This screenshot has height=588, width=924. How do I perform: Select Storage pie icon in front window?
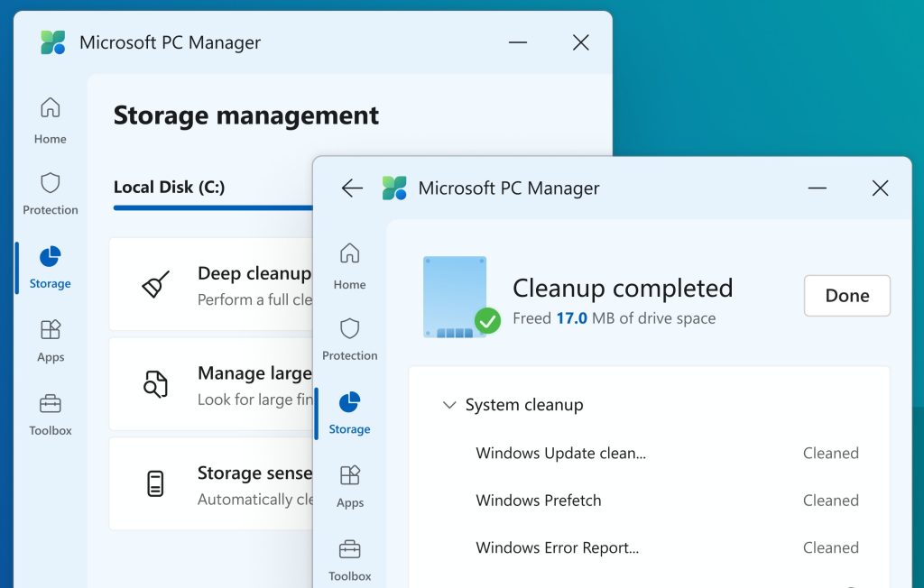[x=349, y=402]
